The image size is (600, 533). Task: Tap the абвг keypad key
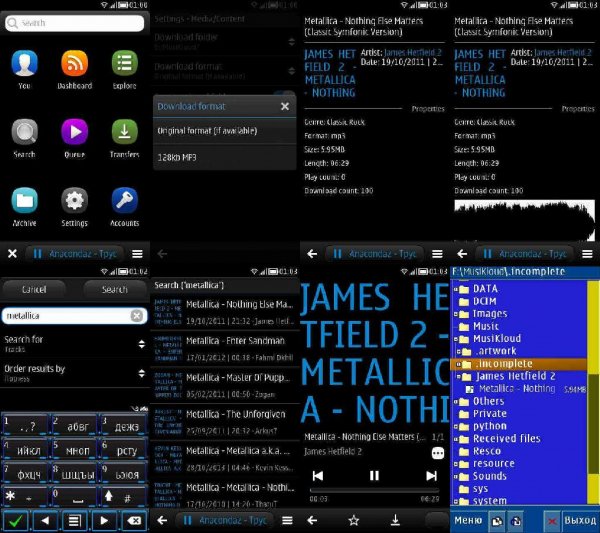click(x=74, y=424)
